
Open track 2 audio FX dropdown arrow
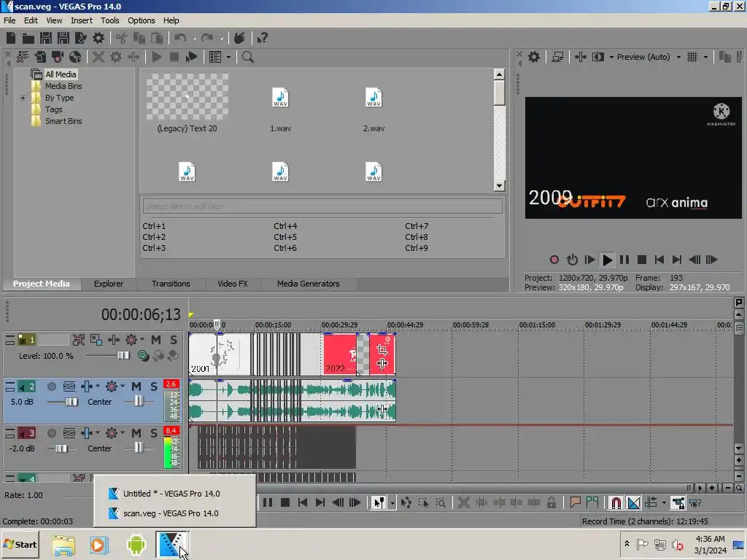point(98,386)
